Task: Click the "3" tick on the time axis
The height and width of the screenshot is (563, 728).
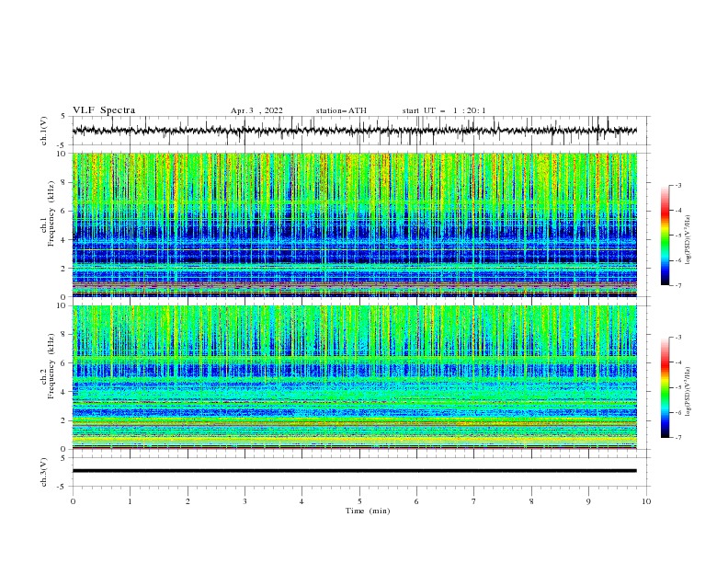Action: [245, 501]
